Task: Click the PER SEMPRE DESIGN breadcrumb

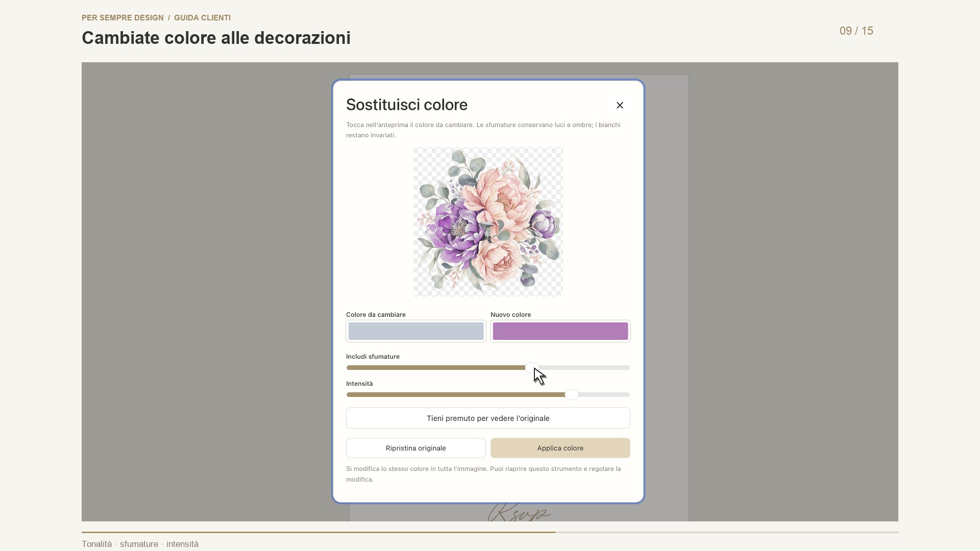Action: coord(122,18)
